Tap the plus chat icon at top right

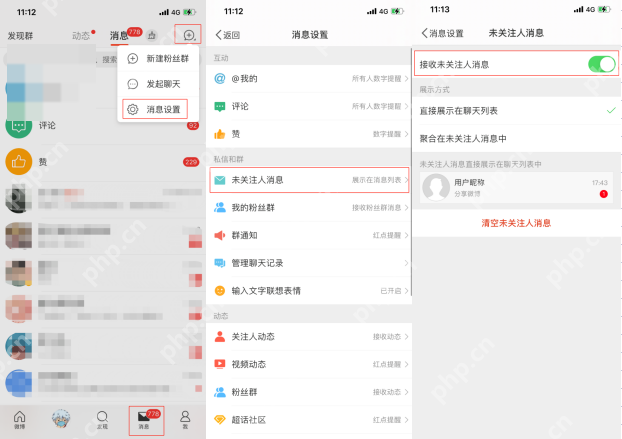pos(189,35)
